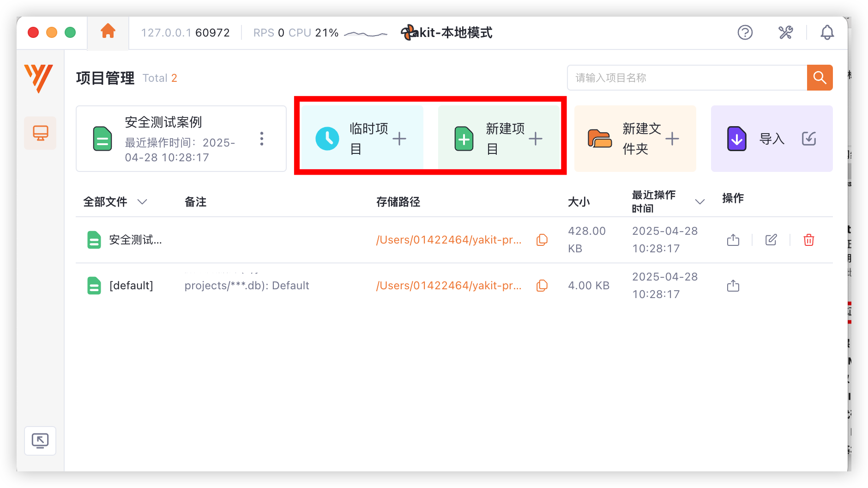Open the three-dot menu on 安全测试案例 card
Viewport: 868px width, 488px height.
[261, 138]
